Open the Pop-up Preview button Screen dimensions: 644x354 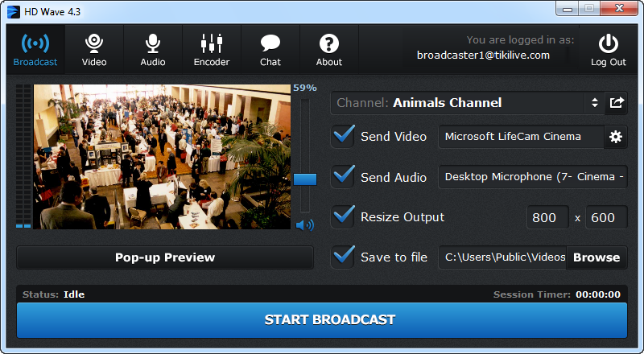(165, 257)
